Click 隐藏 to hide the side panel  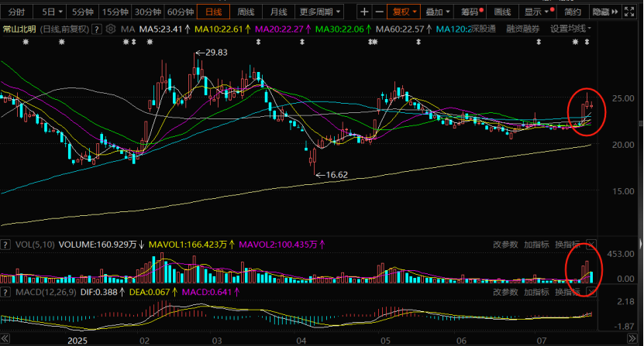[x=604, y=12]
